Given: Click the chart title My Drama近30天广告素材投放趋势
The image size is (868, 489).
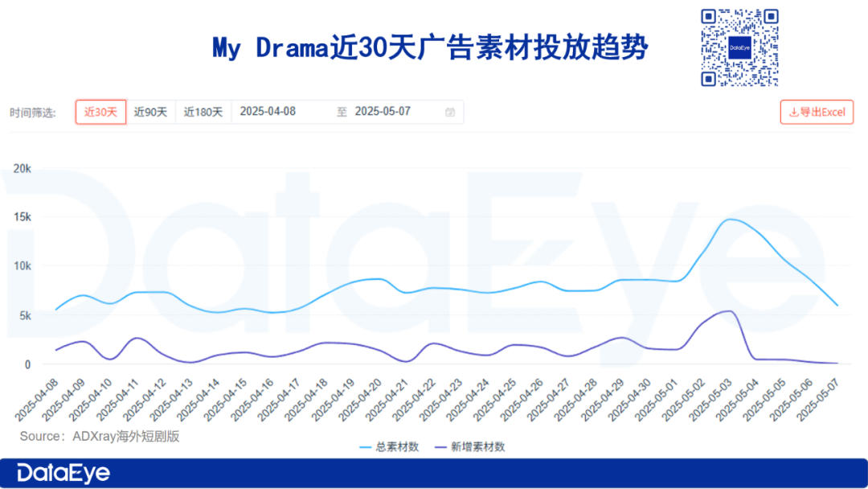Looking at the screenshot, I should point(430,47).
